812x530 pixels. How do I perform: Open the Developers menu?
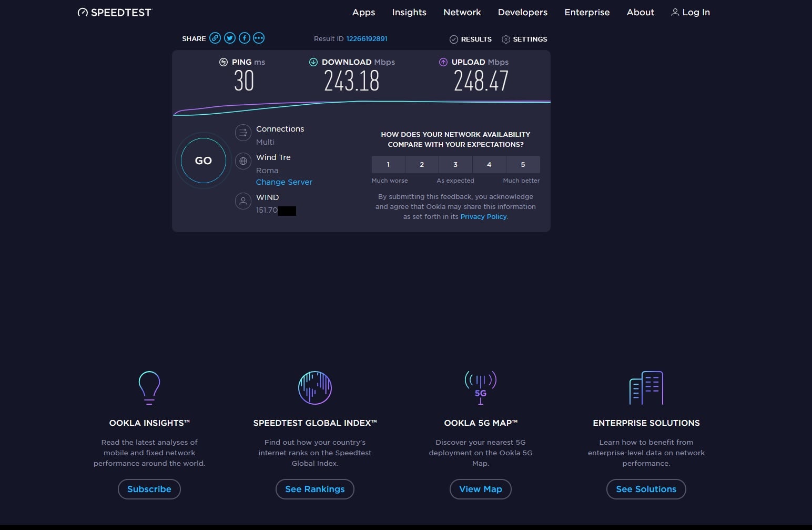point(523,12)
